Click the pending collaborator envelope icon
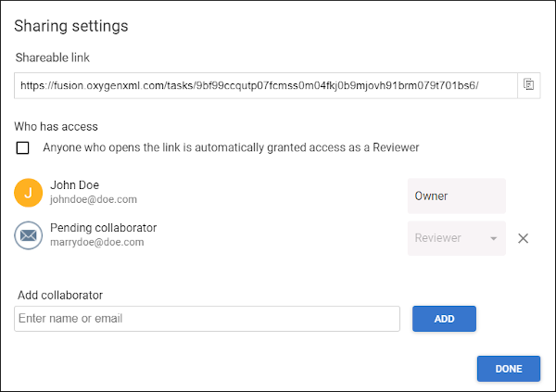 29,235
